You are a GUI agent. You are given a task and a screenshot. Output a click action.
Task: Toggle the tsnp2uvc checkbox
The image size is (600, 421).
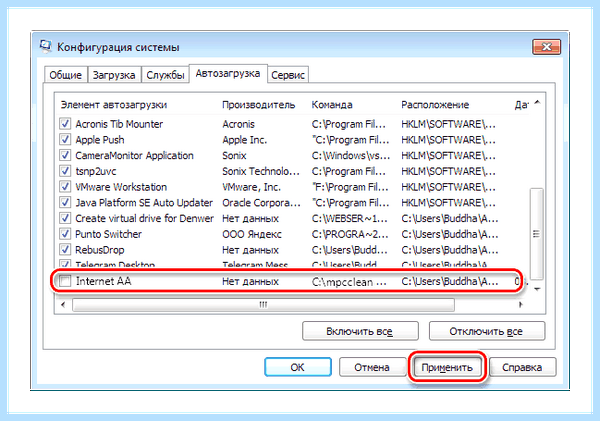pyautogui.click(x=65, y=171)
